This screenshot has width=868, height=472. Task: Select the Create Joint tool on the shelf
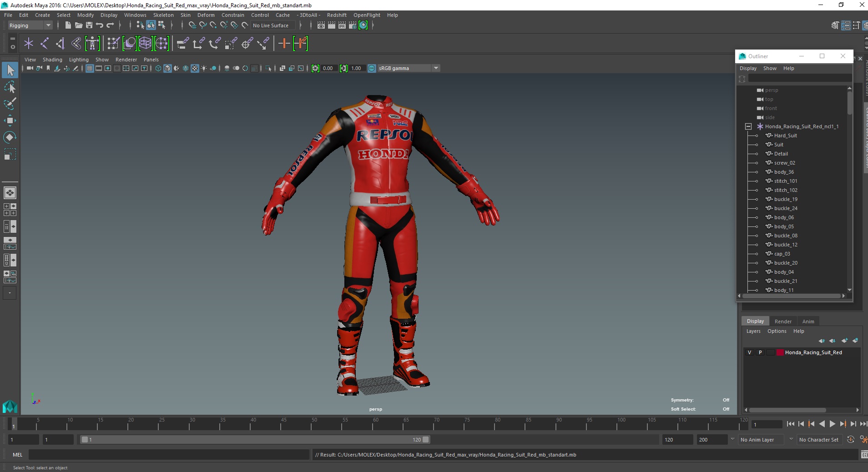tap(45, 44)
